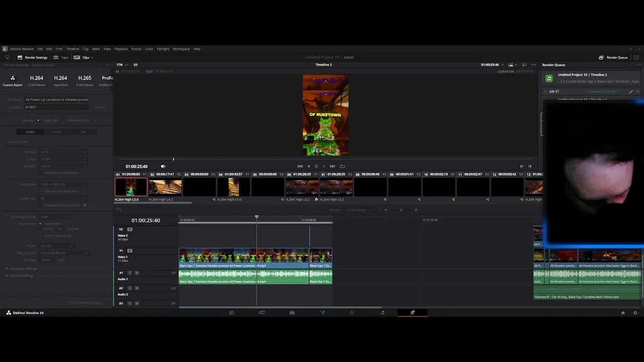Image resolution: width=644 pixels, height=362 pixels.
Task: Toggle loop playback icon
Action: click(x=342, y=166)
